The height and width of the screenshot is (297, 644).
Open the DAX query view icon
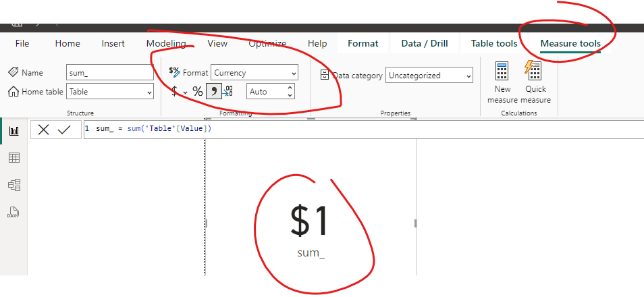(x=14, y=213)
